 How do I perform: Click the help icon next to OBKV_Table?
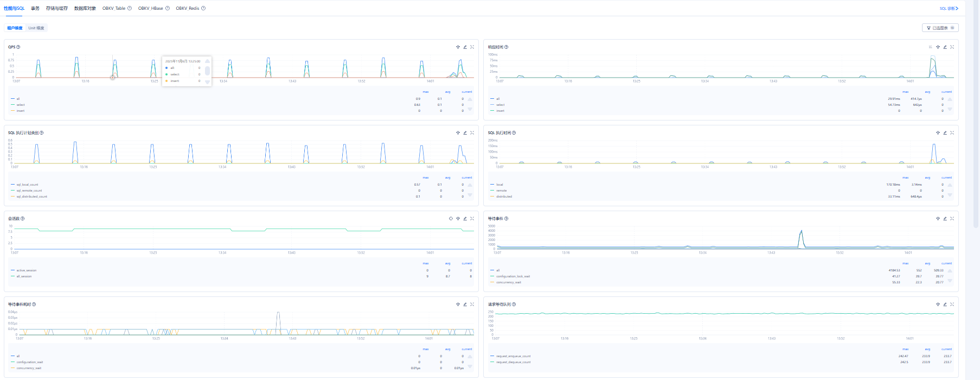(x=130, y=8)
